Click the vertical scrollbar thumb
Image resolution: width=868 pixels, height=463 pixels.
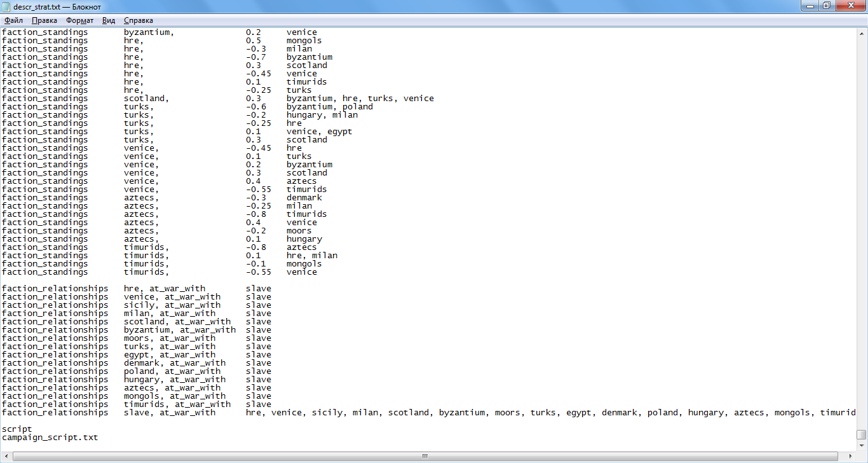pyautogui.click(x=862, y=435)
